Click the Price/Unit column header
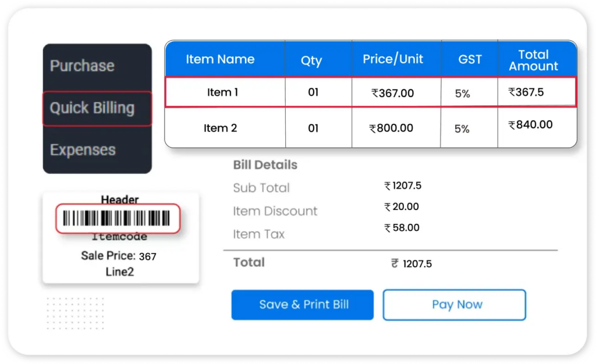596x364 pixels. click(393, 59)
